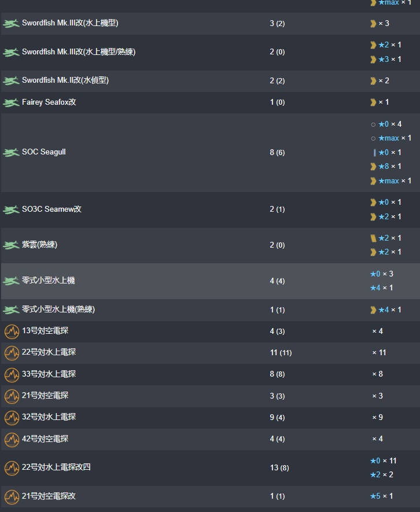Viewport: 420px width, 512px height.
Task: Click the 22号対水上電探 count 11 (11)
Action: 281,353
